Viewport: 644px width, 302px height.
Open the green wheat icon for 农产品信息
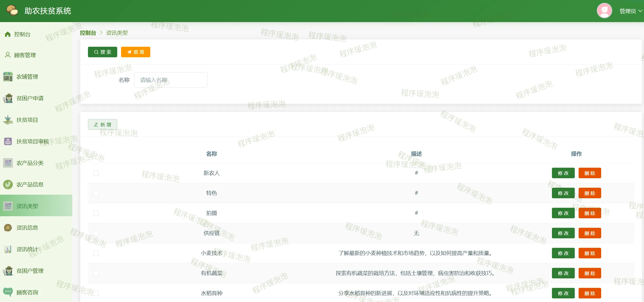(x=8, y=184)
